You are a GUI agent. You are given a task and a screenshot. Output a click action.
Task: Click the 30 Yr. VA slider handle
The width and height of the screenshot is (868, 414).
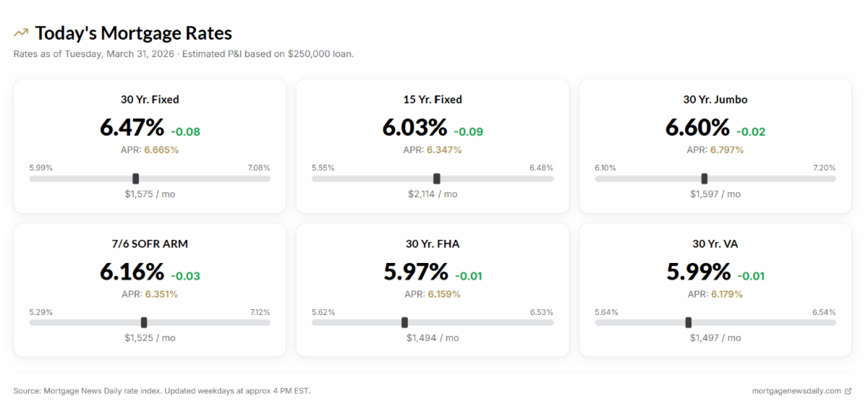[x=688, y=322]
